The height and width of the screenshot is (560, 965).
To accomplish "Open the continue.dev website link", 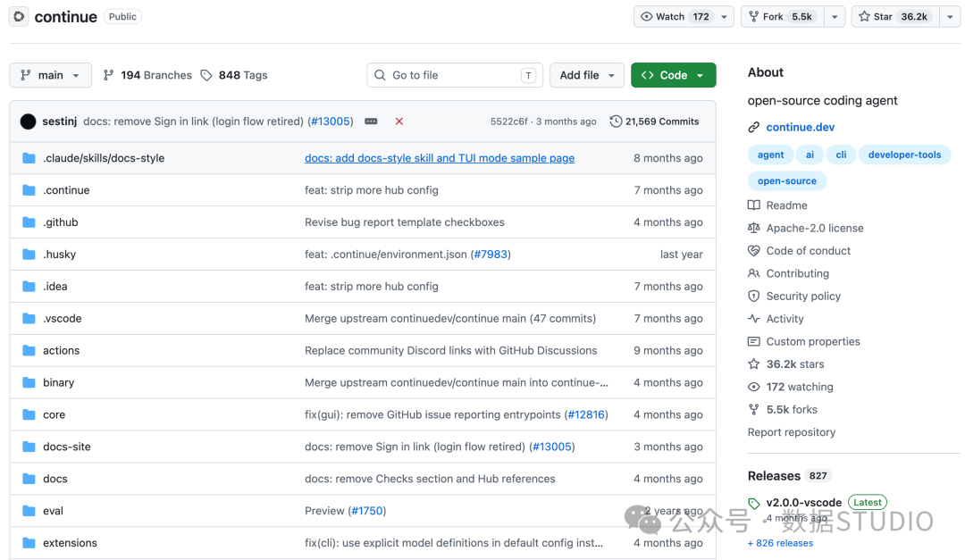I will [800, 128].
